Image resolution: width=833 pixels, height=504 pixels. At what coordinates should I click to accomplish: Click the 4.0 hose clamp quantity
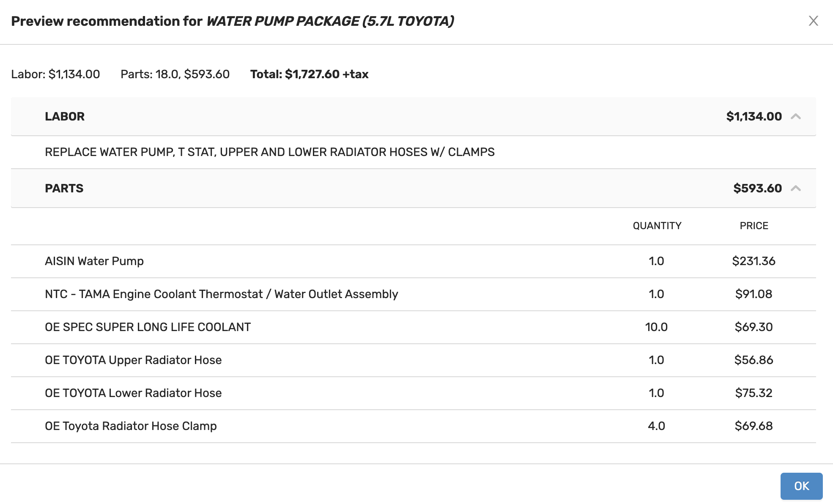(656, 426)
